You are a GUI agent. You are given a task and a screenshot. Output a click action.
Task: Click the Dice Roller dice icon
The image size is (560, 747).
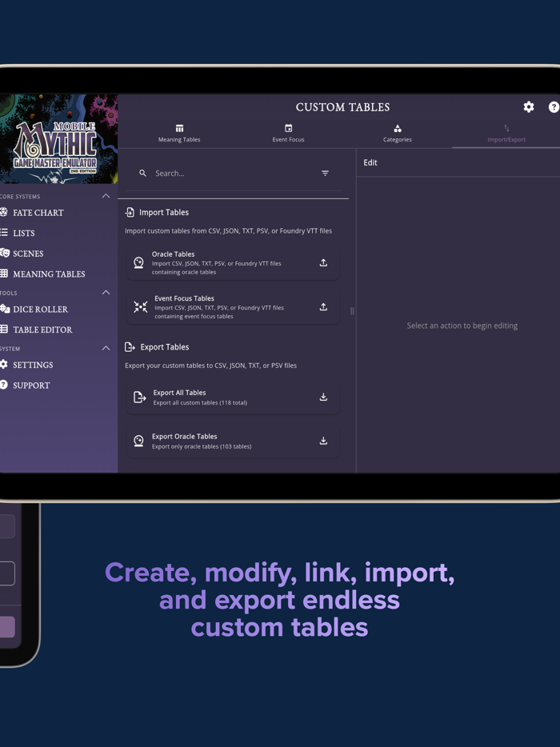pos(5,309)
